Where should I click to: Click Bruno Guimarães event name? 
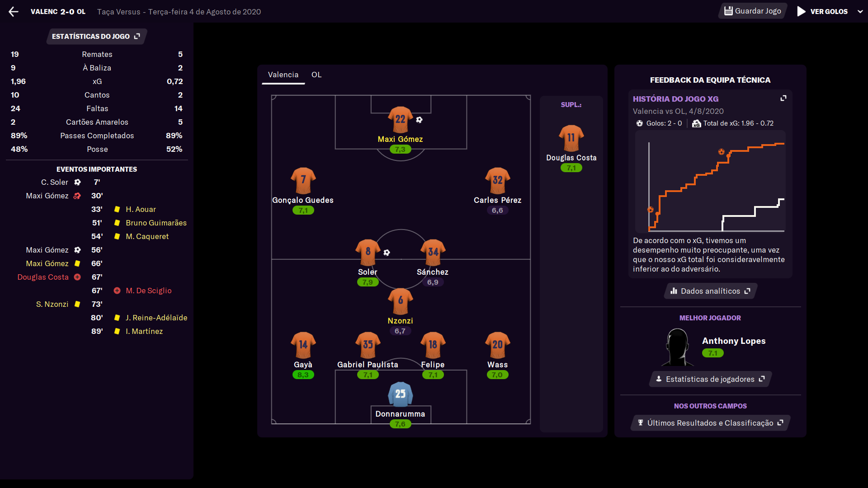(156, 223)
